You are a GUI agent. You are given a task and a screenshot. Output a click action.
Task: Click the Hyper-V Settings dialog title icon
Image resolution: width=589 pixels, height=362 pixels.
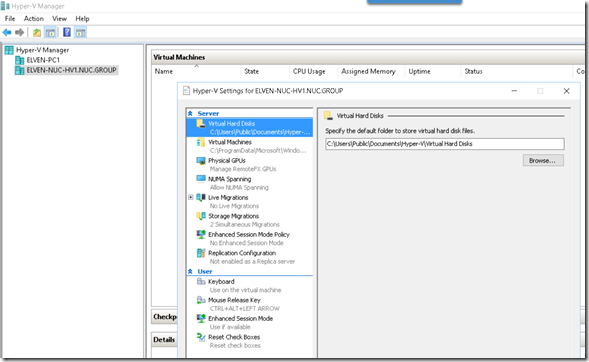[x=186, y=91]
